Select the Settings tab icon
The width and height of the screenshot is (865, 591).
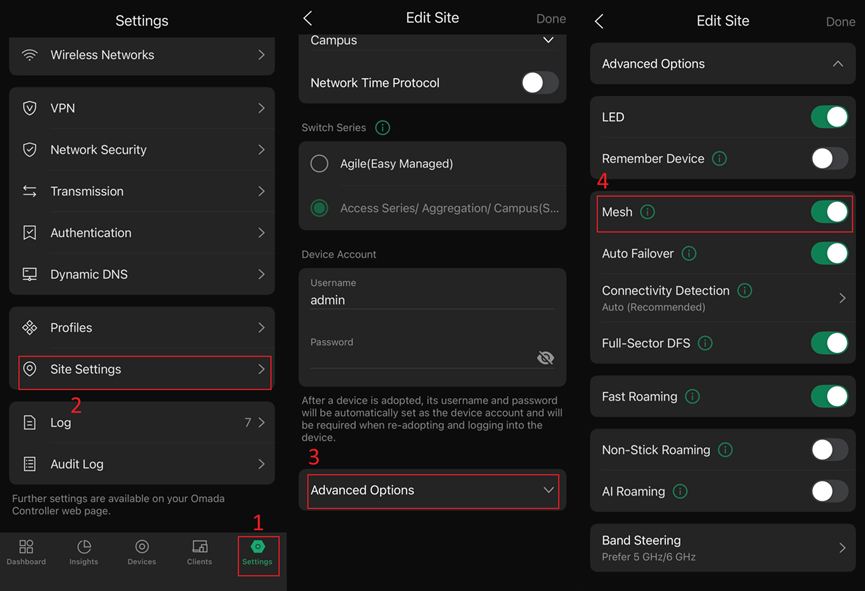258,551
